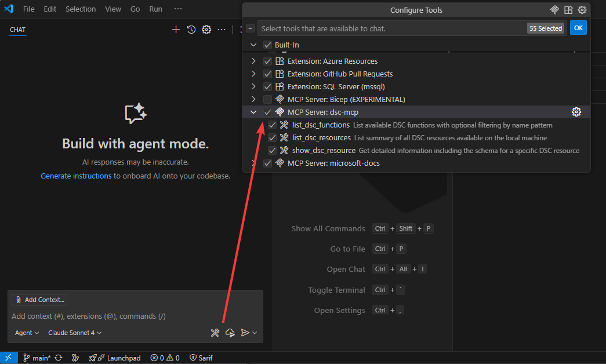
Task: Open the Selection menu
Action: 81,9
